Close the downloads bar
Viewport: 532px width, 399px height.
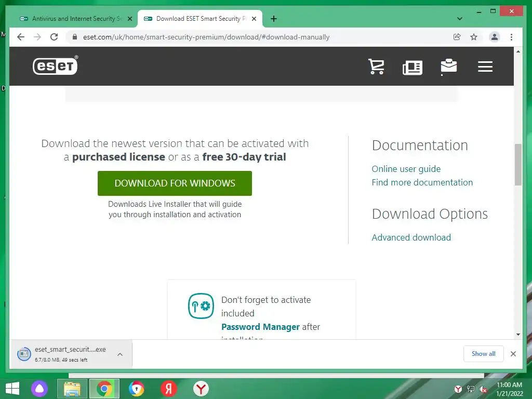coord(513,354)
